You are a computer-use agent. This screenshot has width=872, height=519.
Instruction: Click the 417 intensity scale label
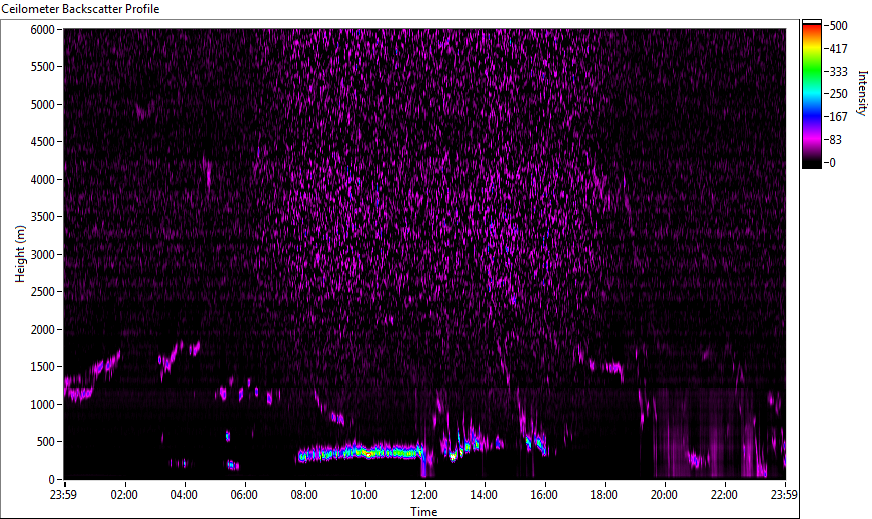pyautogui.click(x=838, y=48)
